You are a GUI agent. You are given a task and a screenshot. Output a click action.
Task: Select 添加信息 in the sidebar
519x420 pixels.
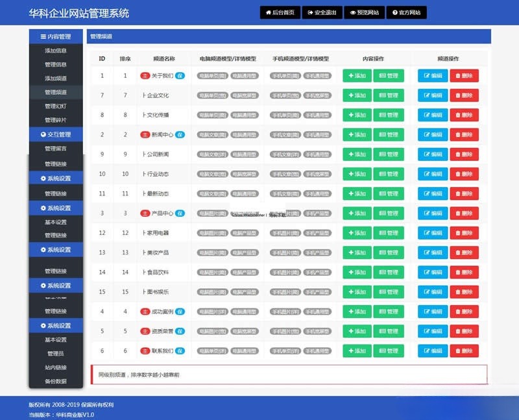tap(56, 51)
